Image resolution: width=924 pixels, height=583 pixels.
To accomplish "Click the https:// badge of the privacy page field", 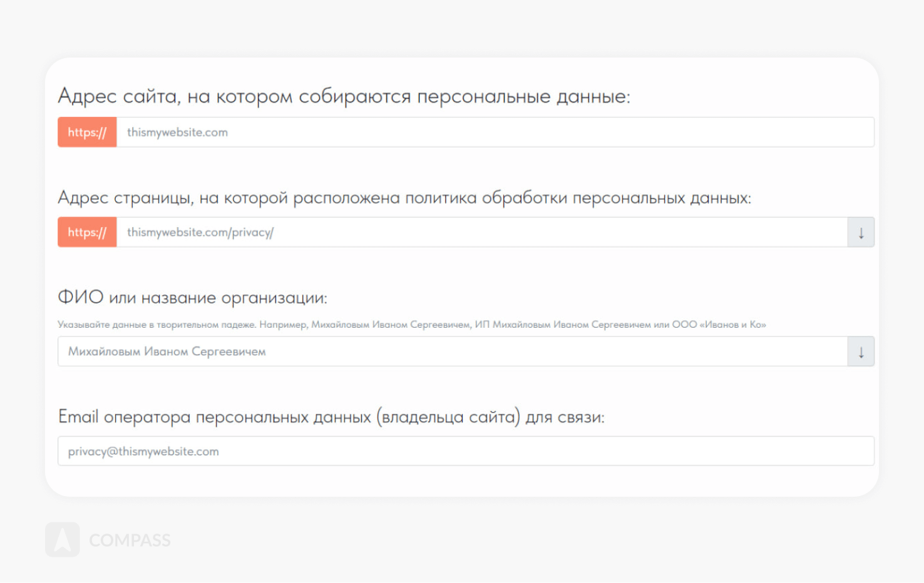I will tap(87, 233).
